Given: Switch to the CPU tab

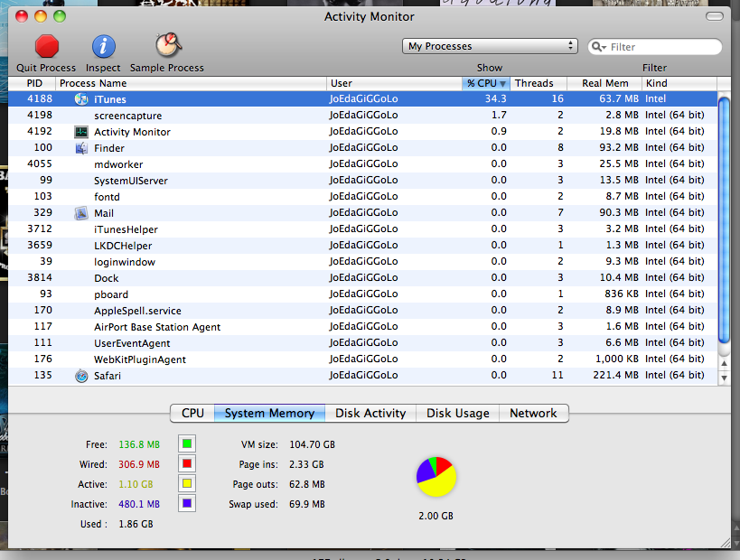Looking at the screenshot, I should (192, 414).
